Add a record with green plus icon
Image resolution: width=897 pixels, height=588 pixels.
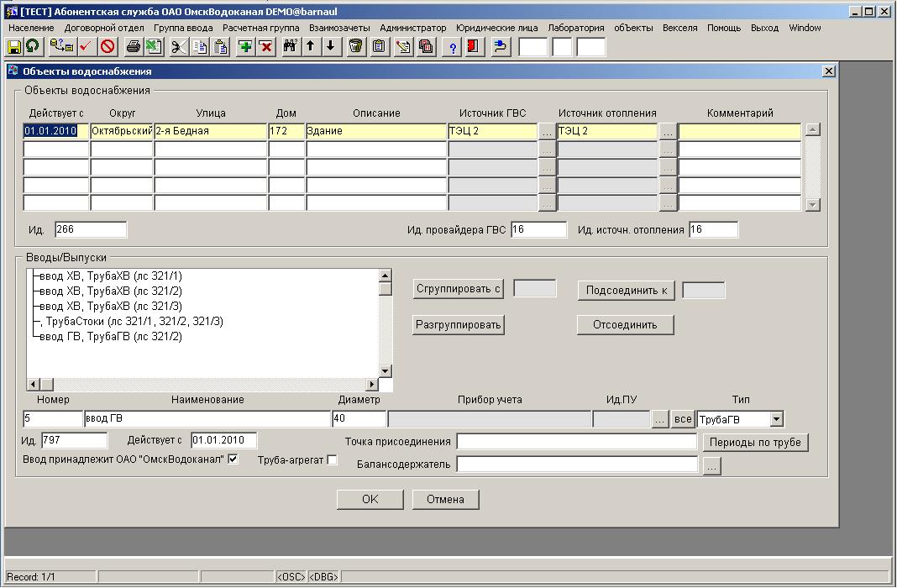(245, 47)
